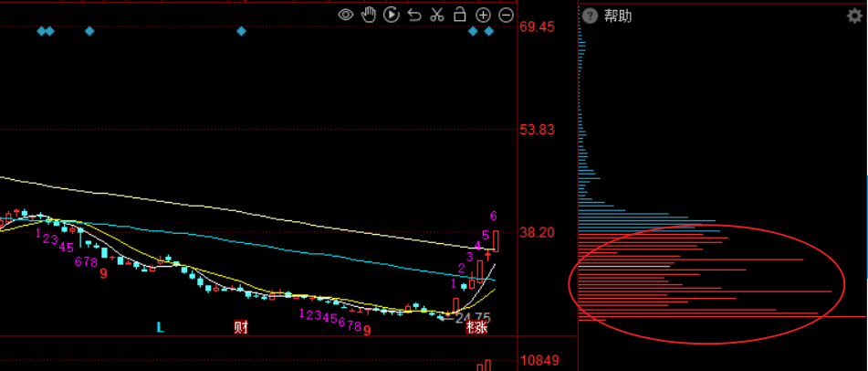The image size is (868, 371).
Task: Click the 38.20 price axis label
Action: click(537, 233)
